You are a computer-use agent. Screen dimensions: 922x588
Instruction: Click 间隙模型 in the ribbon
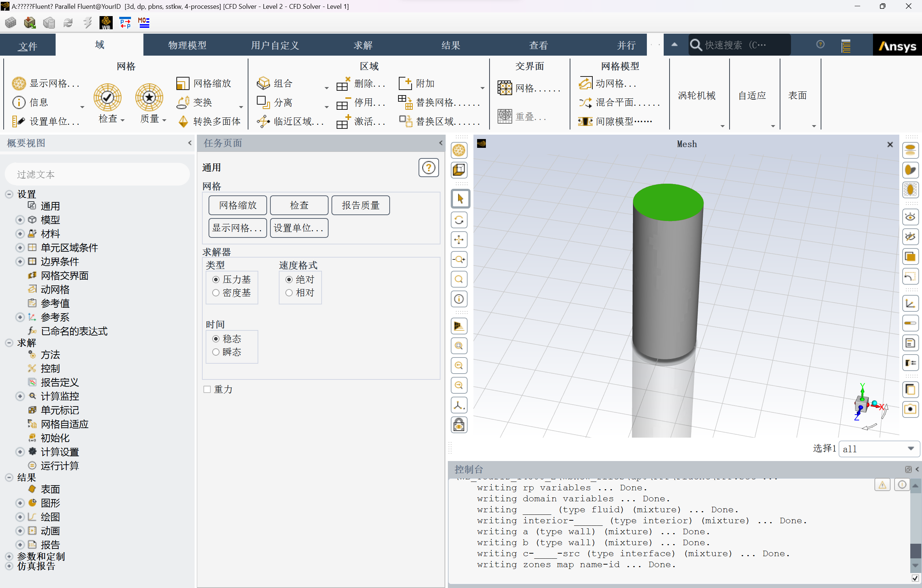point(615,121)
